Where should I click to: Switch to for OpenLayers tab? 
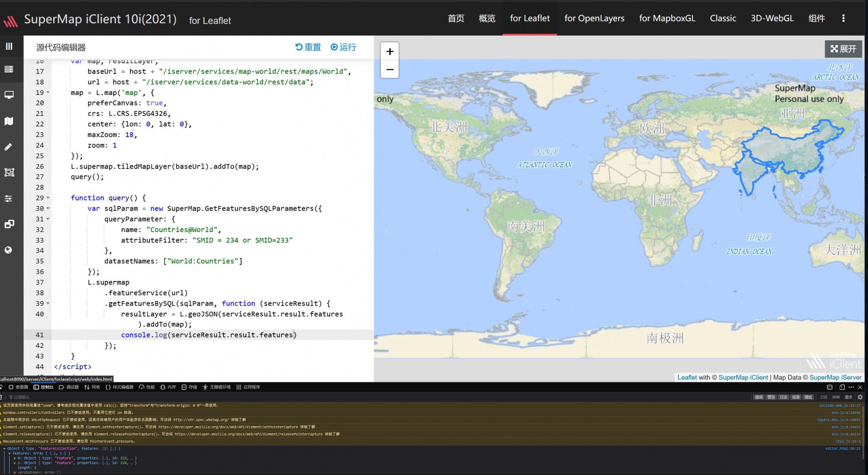point(594,18)
